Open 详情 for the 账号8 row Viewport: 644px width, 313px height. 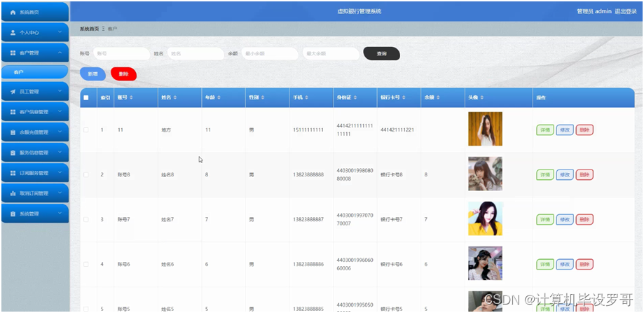click(x=545, y=175)
